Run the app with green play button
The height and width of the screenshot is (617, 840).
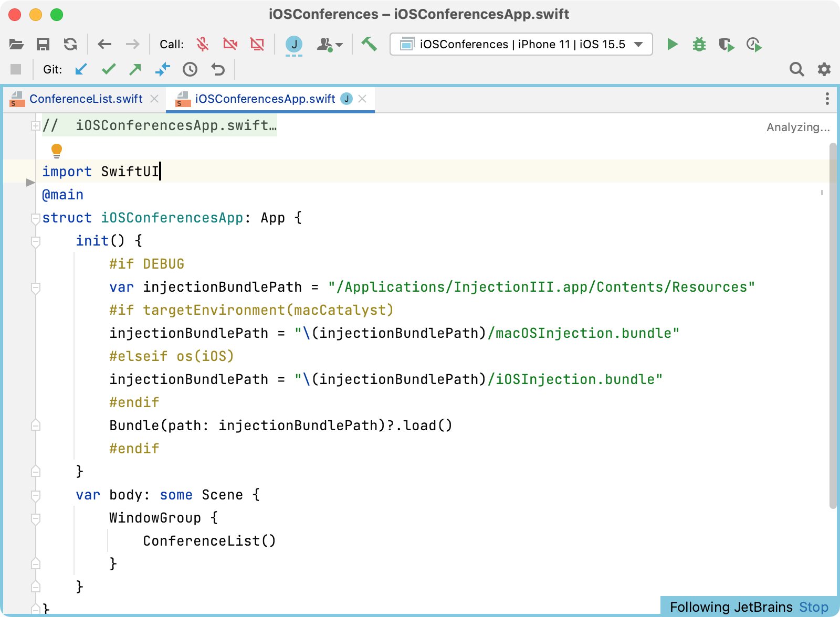tap(672, 44)
